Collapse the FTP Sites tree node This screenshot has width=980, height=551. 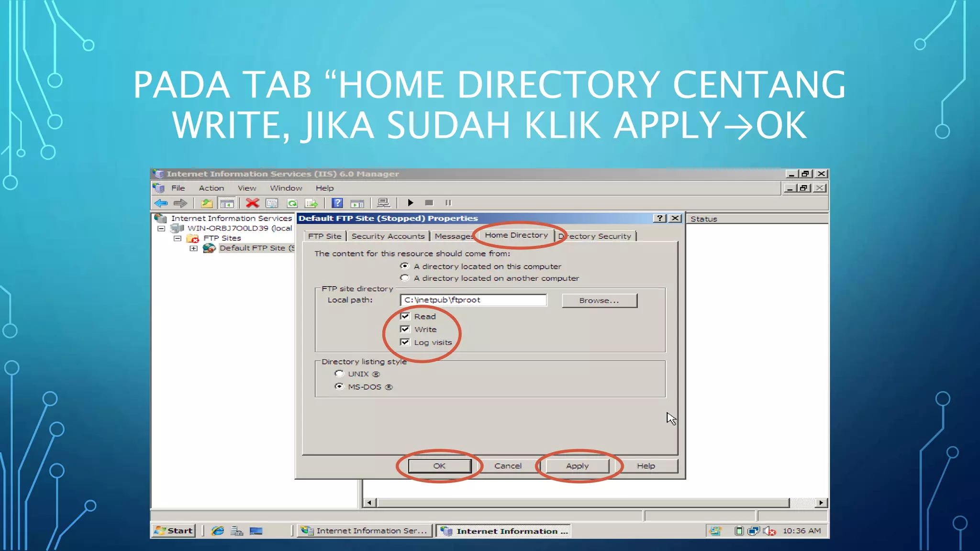coord(178,238)
